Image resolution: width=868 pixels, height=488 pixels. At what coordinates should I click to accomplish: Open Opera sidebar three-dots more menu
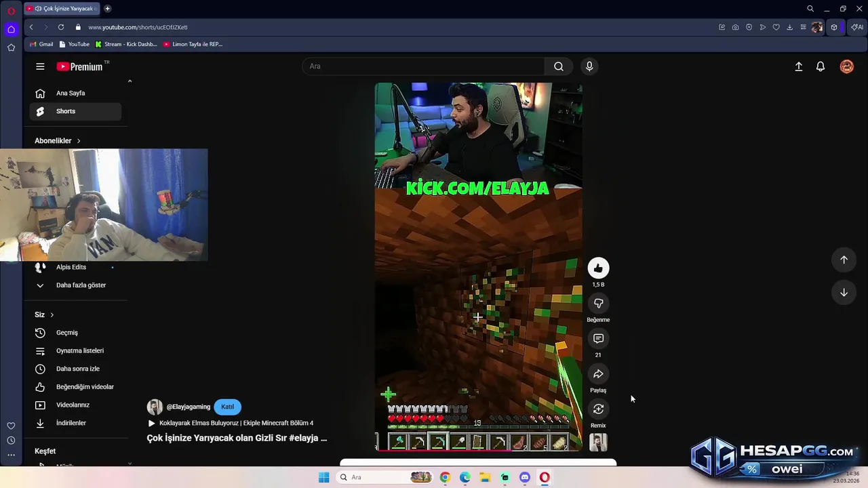click(11, 455)
